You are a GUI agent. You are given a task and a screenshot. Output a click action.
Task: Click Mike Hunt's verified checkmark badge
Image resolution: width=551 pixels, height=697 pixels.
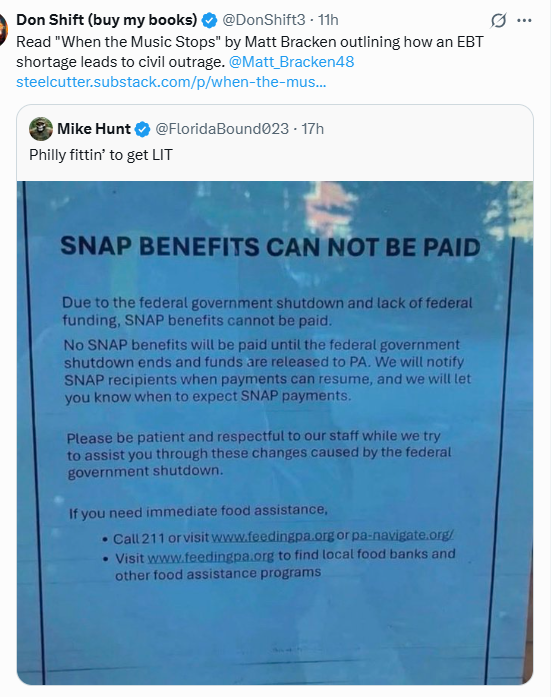pyautogui.click(x=143, y=129)
